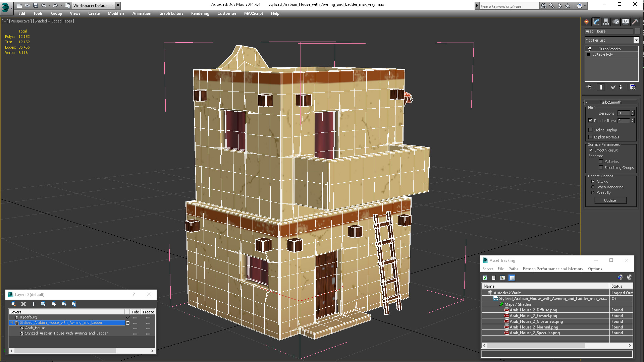Click Pin Stack icon below modifier stack
This screenshot has width=644, height=362.
589,87
